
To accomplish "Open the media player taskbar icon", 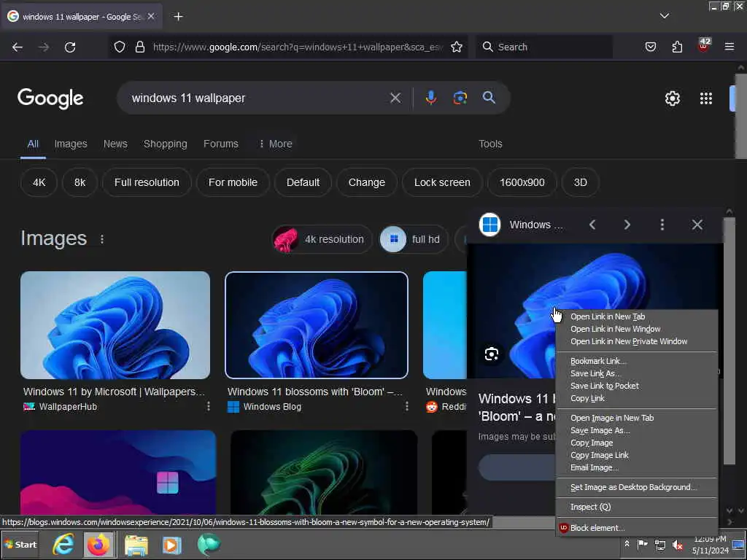I will 171,545.
